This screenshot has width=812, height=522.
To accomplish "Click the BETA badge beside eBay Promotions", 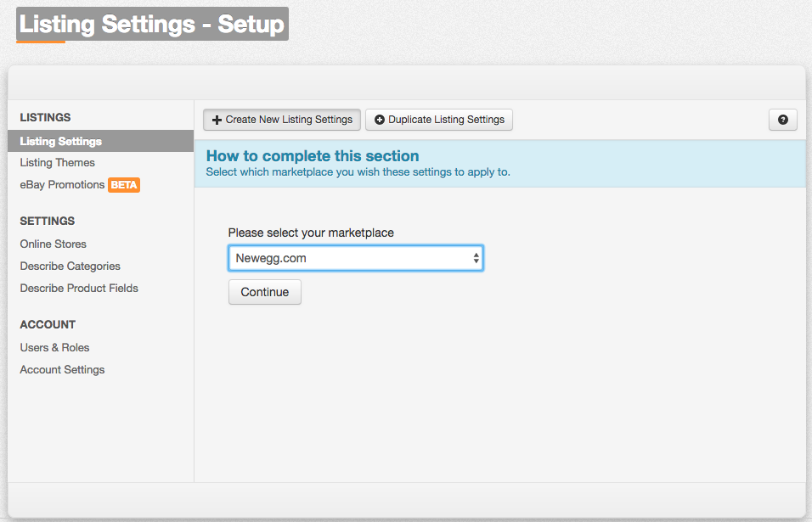I will [124, 185].
